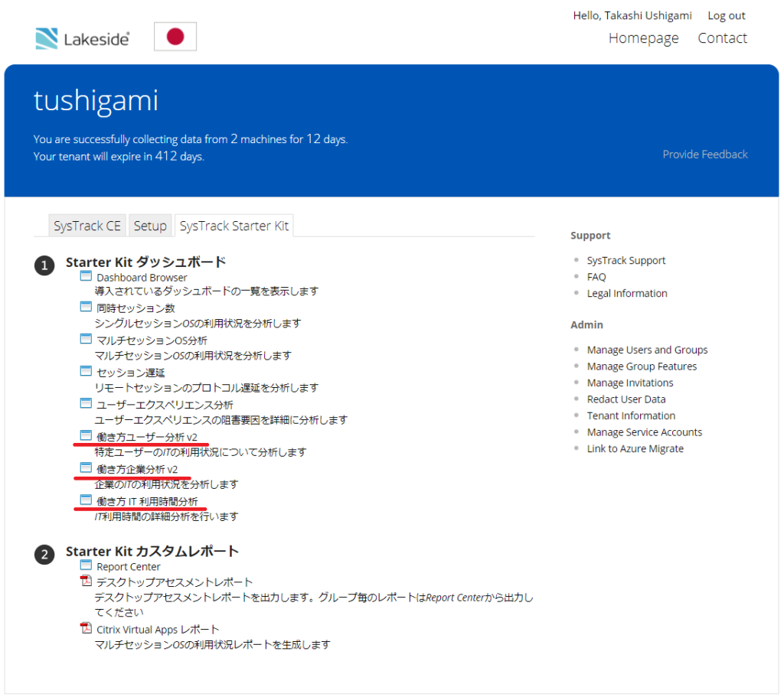Open Citrix Virtual Apps レポート link

[x=158, y=630]
